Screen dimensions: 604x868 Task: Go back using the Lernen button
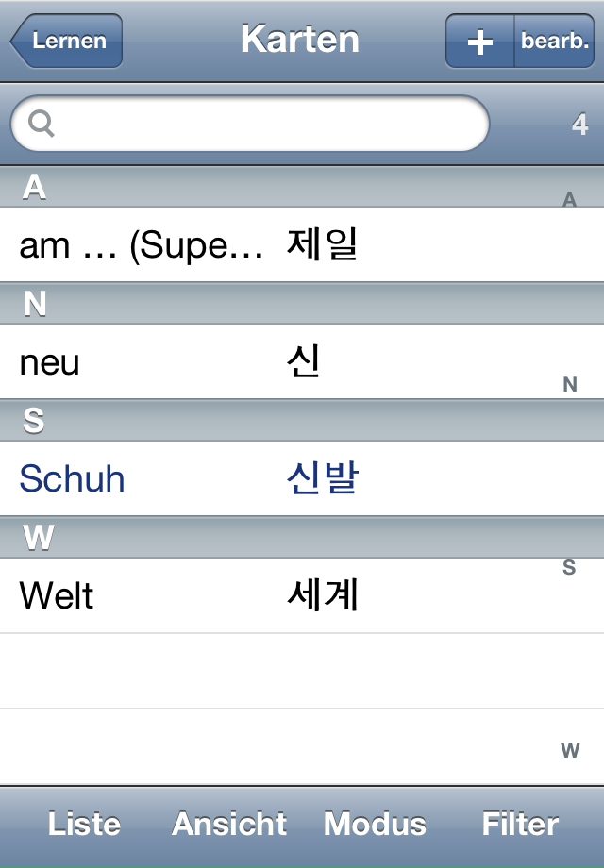(67, 42)
